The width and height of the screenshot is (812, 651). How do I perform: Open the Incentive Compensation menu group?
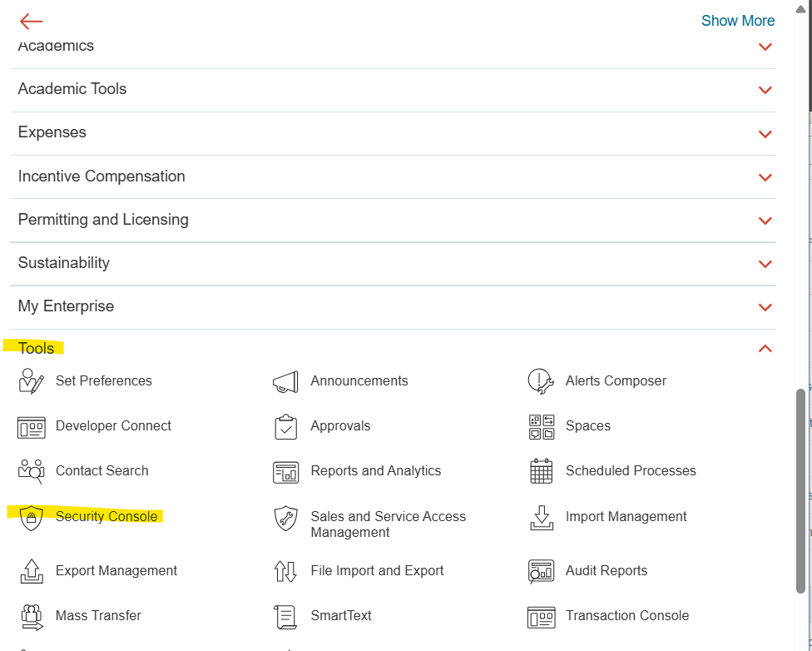101,176
